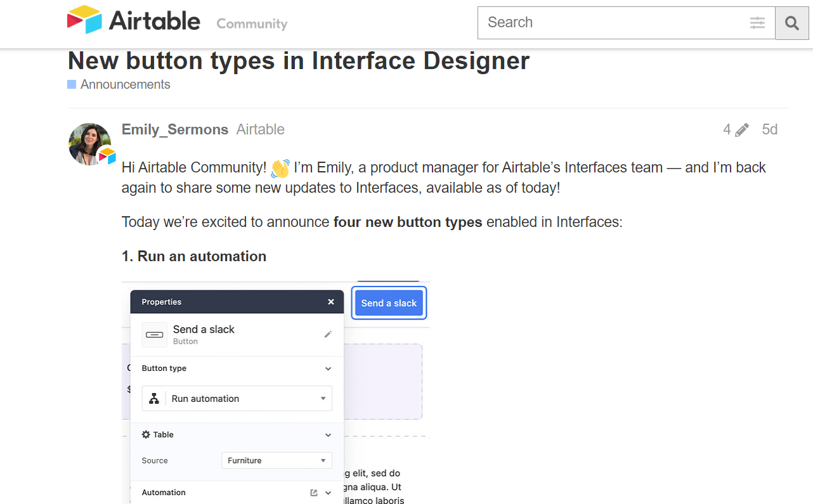Click the blue Announcements category square
The image size is (813, 504).
coord(72,84)
